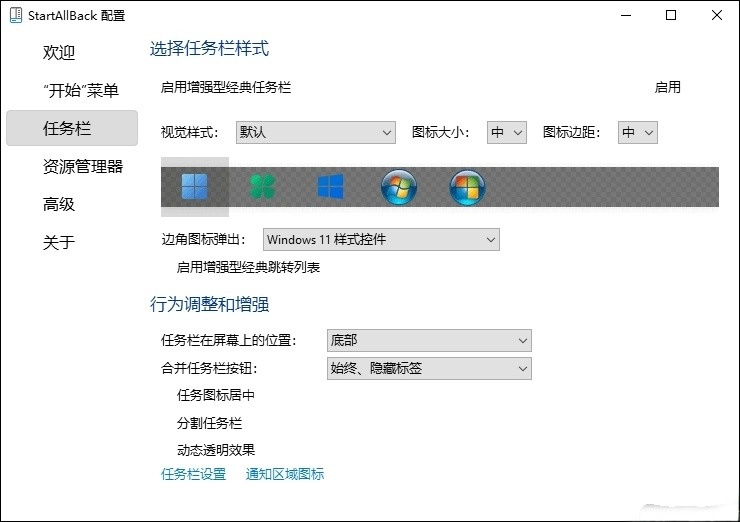
Task: Select the Windows 11 start button icon
Action: click(x=194, y=187)
